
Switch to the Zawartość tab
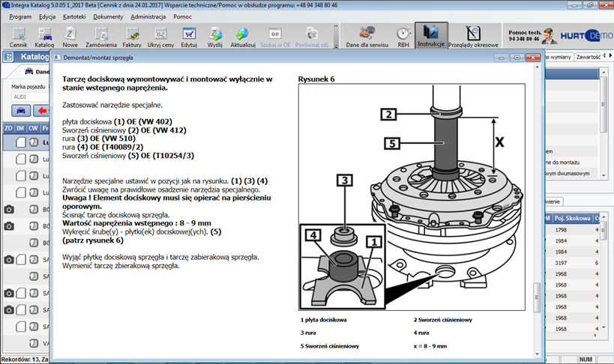point(588,57)
